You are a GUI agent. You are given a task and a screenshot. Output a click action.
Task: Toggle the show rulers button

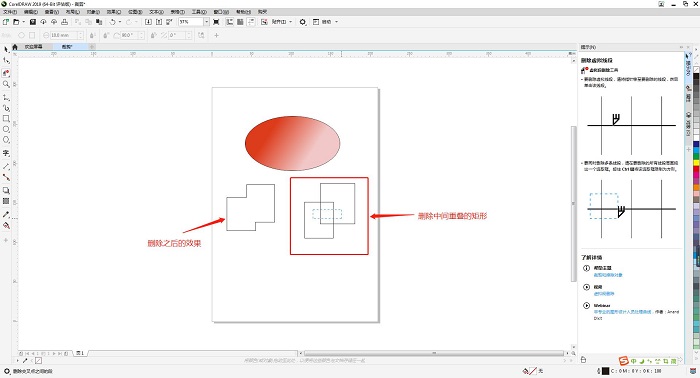click(x=229, y=22)
